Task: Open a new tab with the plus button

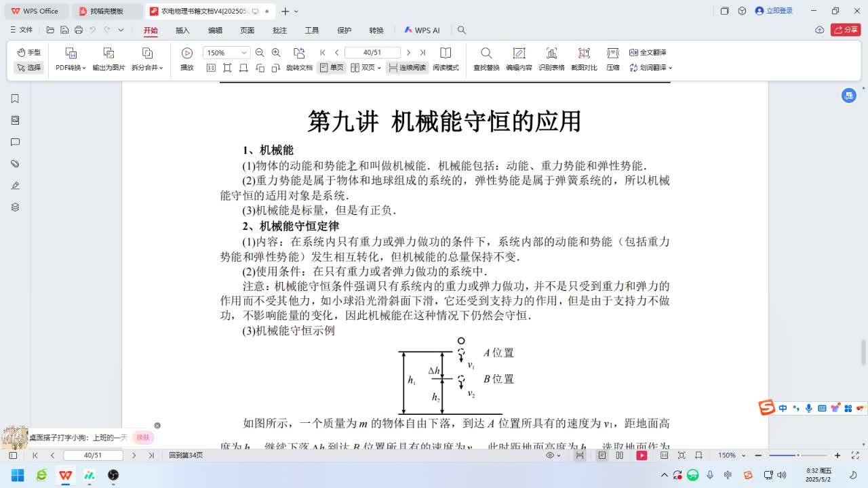Action: (285, 11)
